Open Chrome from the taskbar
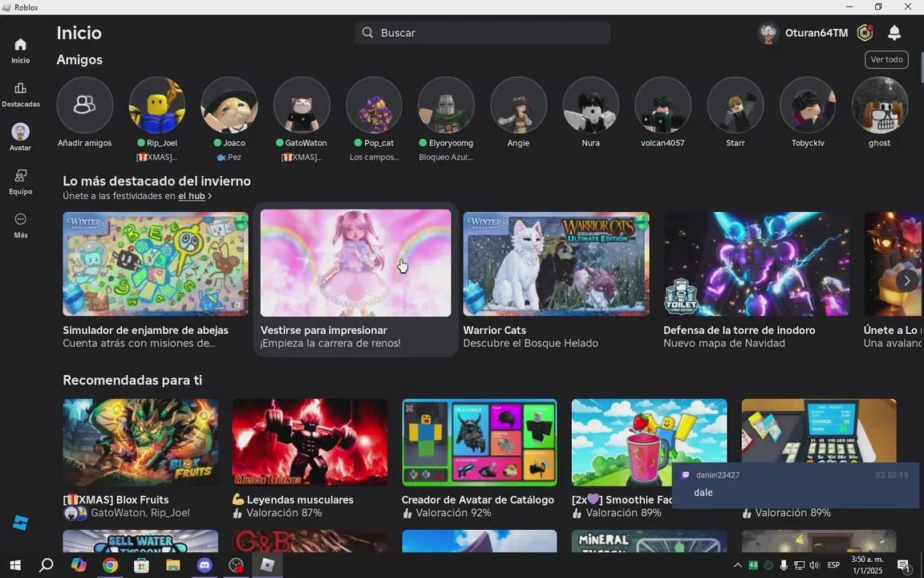The width and height of the screenshot is (924, 578). click(110, 565)
